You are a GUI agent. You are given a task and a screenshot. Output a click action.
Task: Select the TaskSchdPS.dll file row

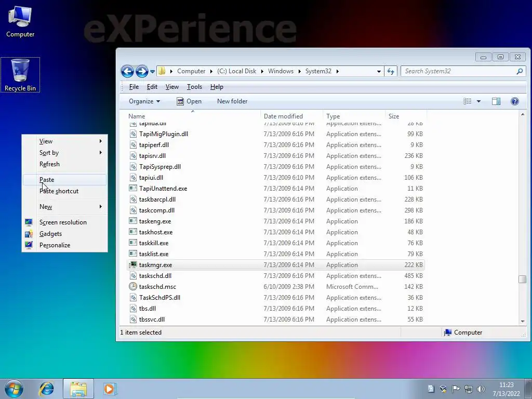[275, 298]
